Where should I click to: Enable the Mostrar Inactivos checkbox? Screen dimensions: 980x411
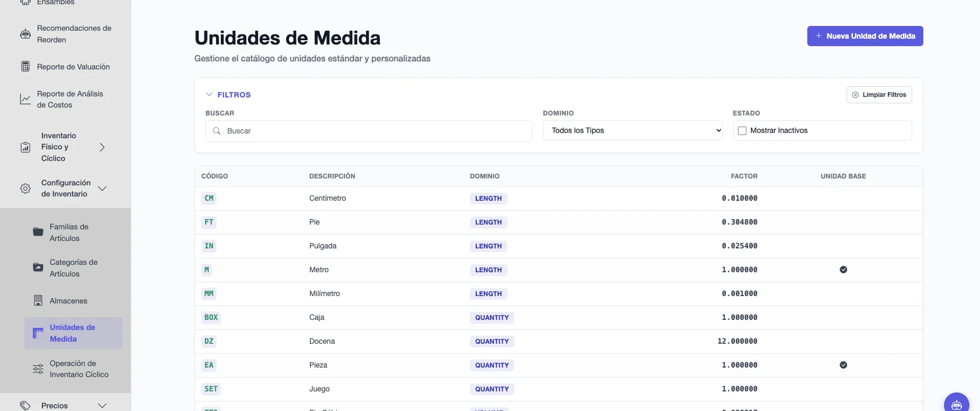click(742, 131)
